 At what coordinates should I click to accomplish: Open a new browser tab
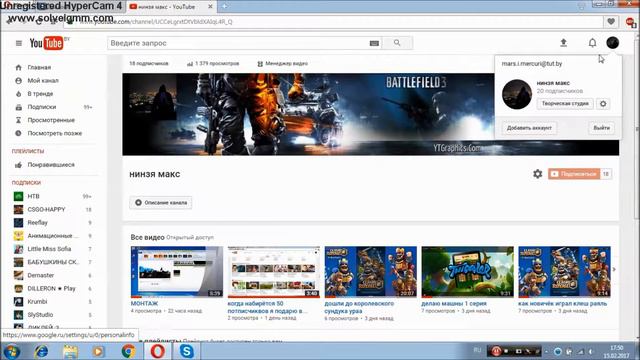point(224,6)
